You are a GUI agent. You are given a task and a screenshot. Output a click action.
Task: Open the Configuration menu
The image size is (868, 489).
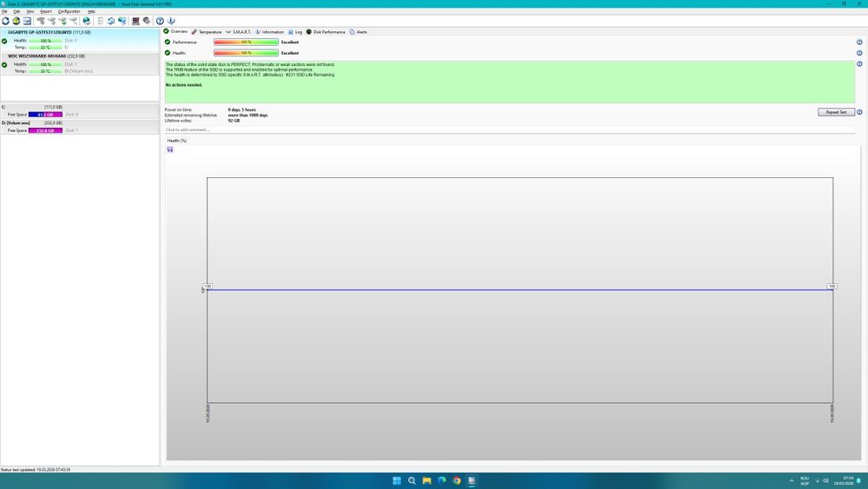[x=69, y=11]
